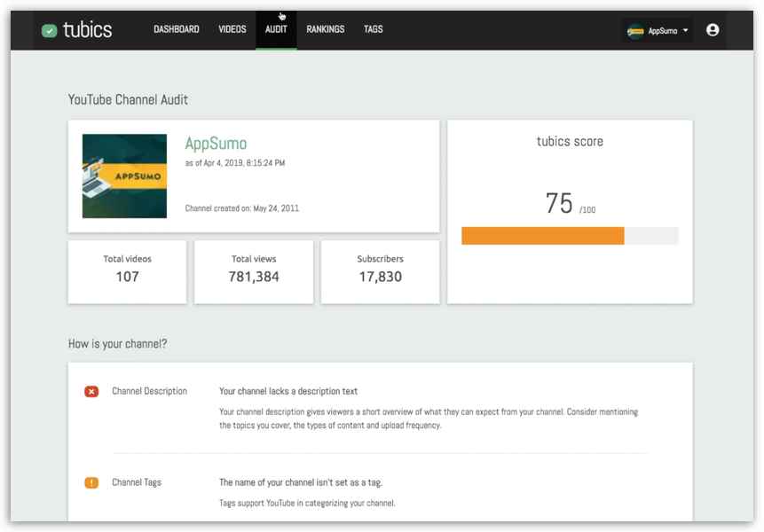The width and height of the screenshot is (764, 532).
Task: Open the Tags tab
Action: pos(374,29)
